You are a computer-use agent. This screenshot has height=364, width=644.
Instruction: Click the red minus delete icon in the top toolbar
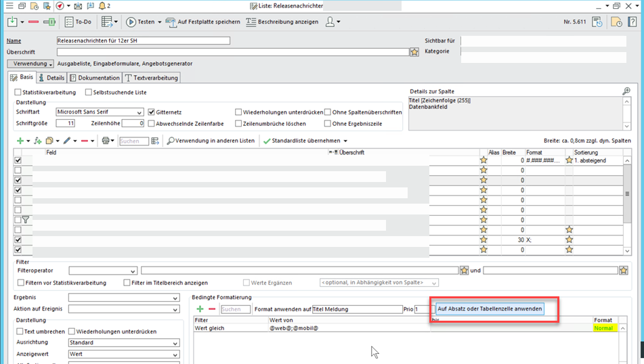pos(33,22)
